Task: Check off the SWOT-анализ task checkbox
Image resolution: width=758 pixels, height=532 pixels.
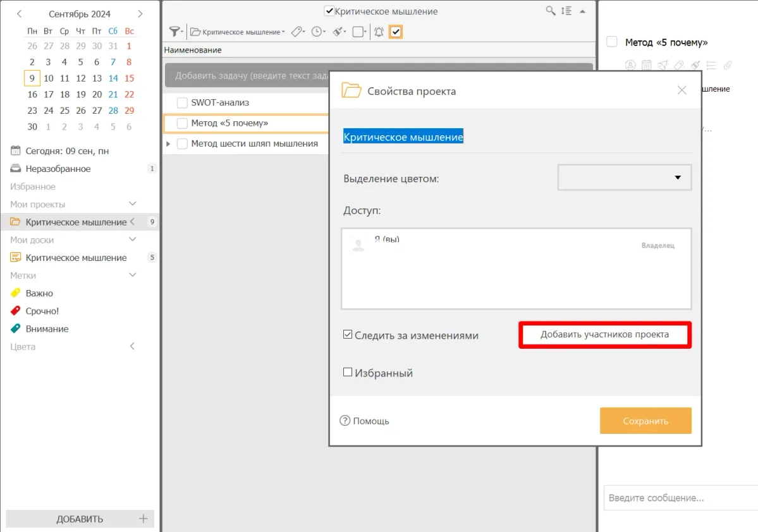Action: click(182, 103)
